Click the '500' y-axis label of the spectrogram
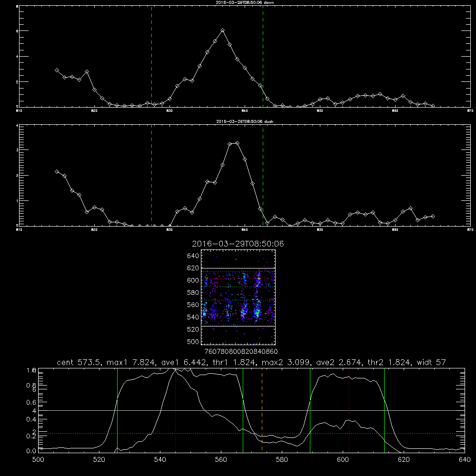The image size is (476, 476). [193, 342]
